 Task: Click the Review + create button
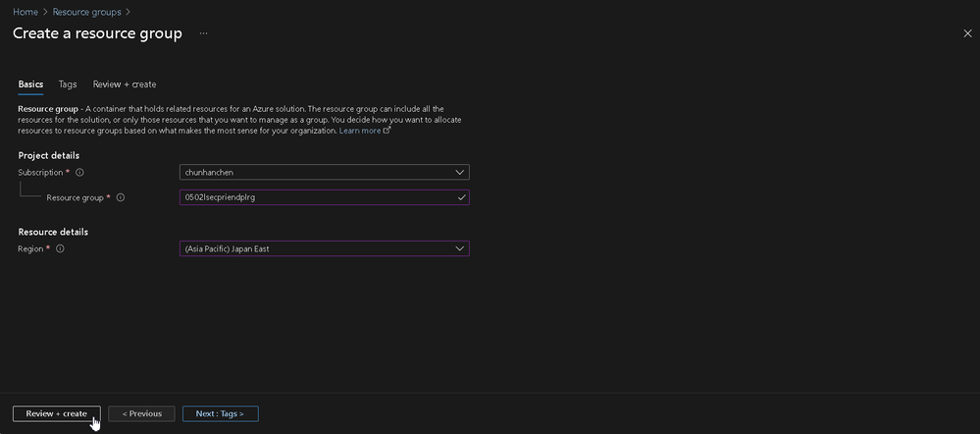tap(56, 414)
